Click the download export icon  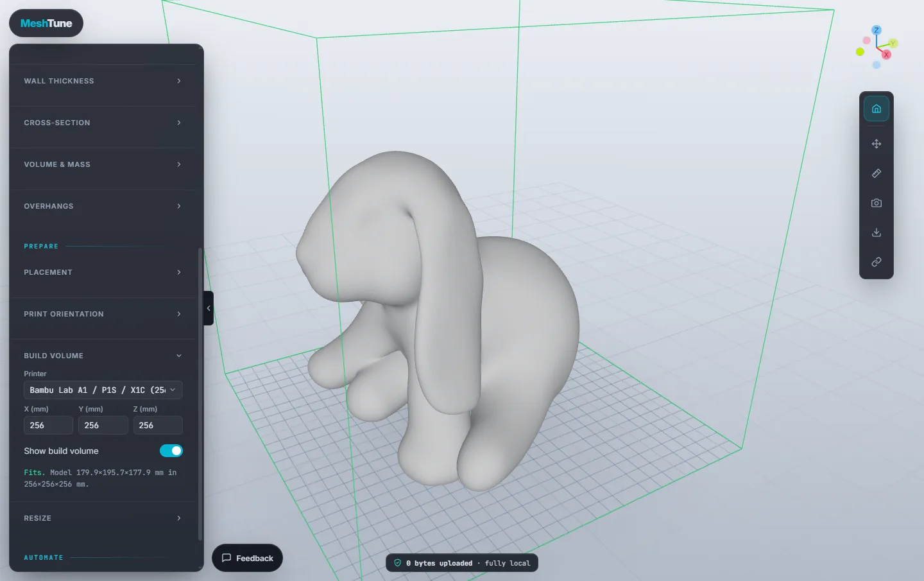(876, 232)
